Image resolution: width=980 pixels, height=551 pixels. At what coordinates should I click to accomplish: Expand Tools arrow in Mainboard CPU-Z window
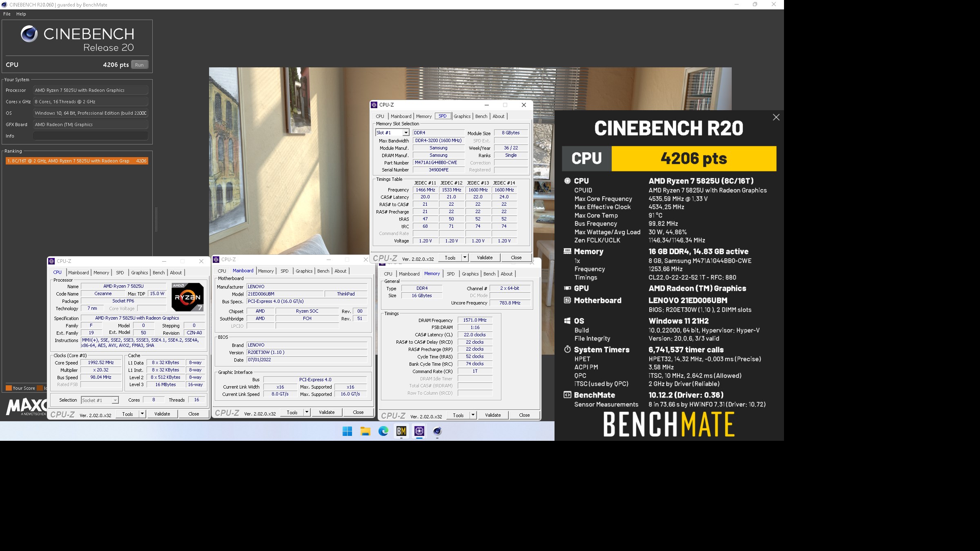(307, 412)
